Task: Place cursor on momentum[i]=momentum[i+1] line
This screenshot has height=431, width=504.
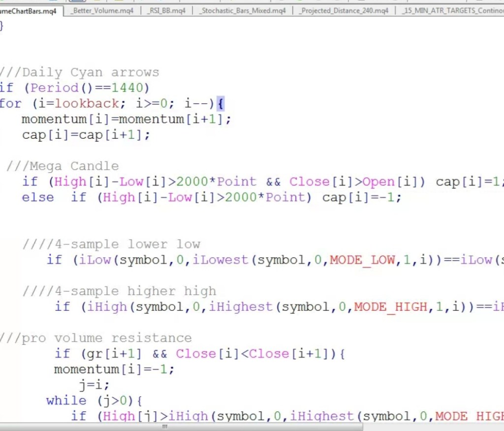Action: [x=126, y=119]
